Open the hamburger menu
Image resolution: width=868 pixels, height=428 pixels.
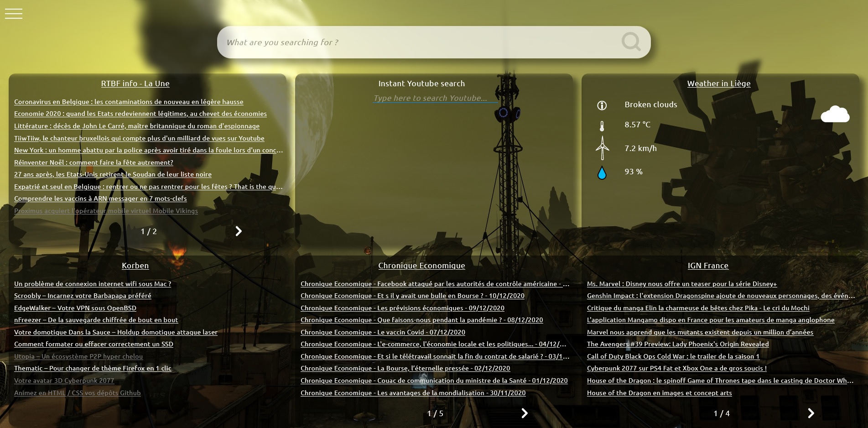[x=14, y=14]
